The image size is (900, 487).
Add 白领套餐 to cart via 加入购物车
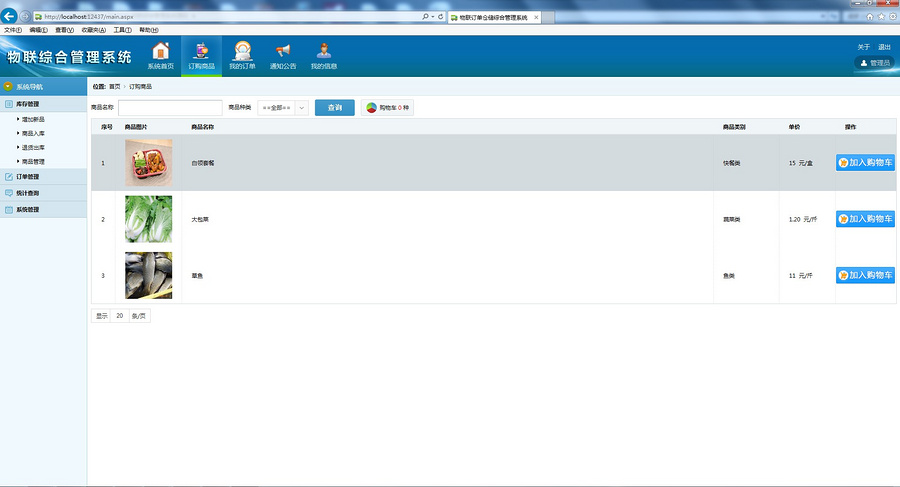(865, 163)
